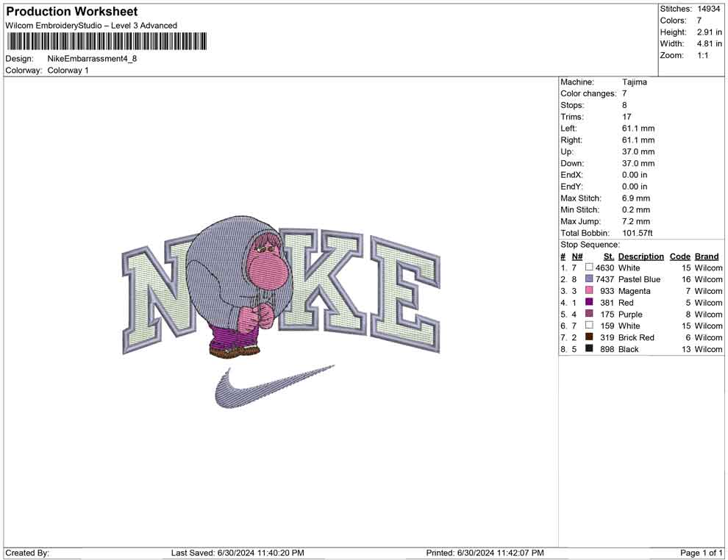
Task: Click the Max Jump value 7.2 mm
Action: (636, 221)
